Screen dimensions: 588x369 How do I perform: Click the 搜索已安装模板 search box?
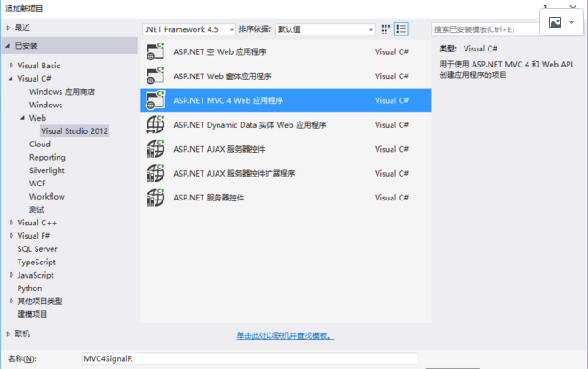(485, 29)
